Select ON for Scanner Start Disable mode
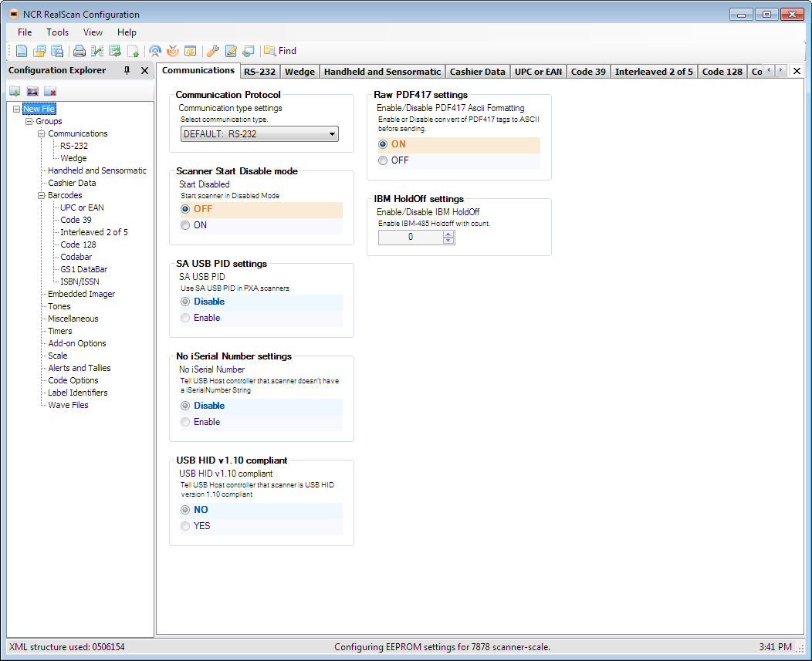This screenshot has height=661, width=812. coord(185,225)
